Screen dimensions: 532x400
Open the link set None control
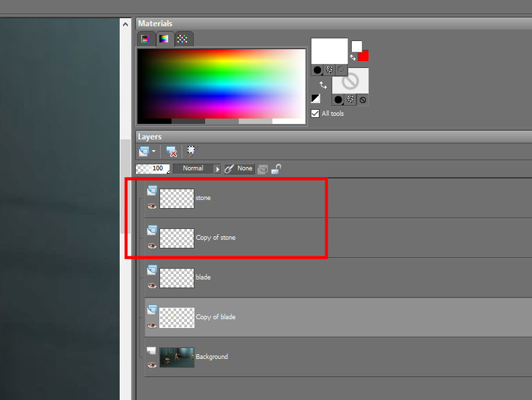tap(239, 168)
